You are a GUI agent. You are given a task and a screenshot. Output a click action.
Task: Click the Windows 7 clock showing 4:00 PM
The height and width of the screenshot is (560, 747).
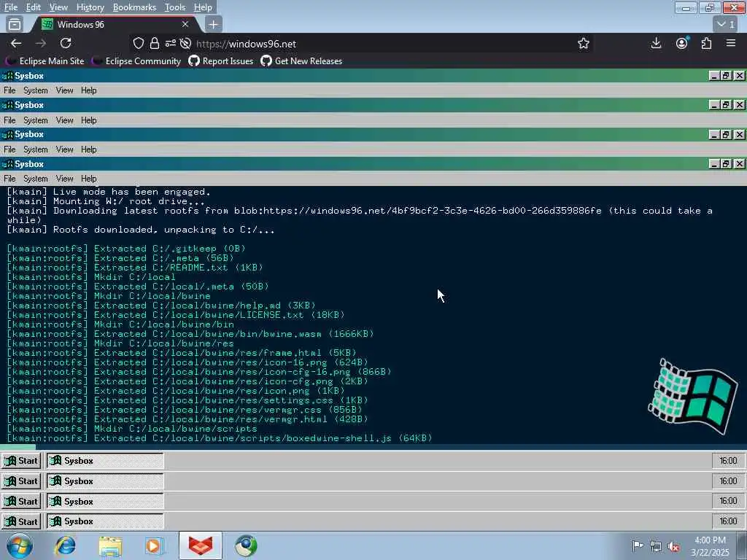click(710, 546)
